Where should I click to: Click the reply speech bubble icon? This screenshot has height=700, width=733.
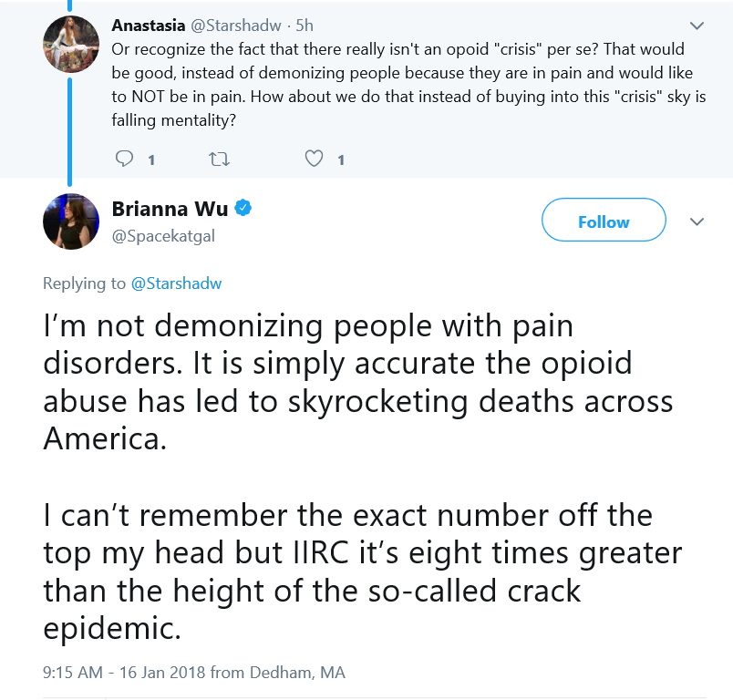pyautogui.click(x=124, y=159)
